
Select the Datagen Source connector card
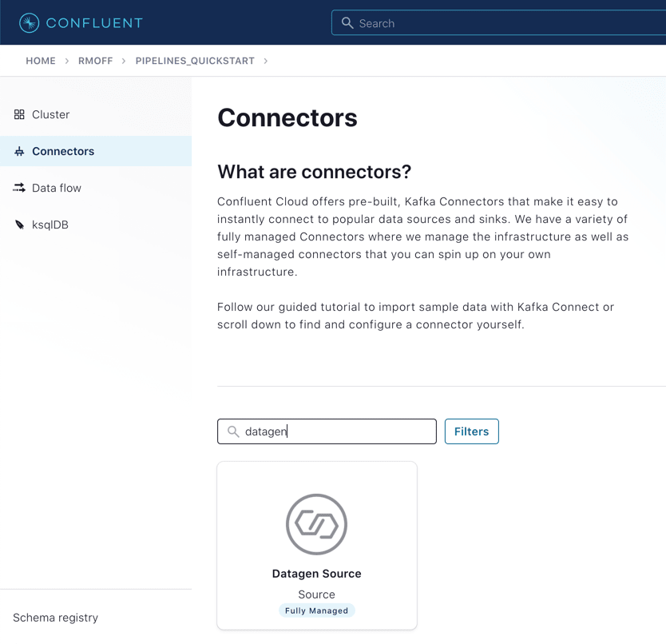coord(317,546)
